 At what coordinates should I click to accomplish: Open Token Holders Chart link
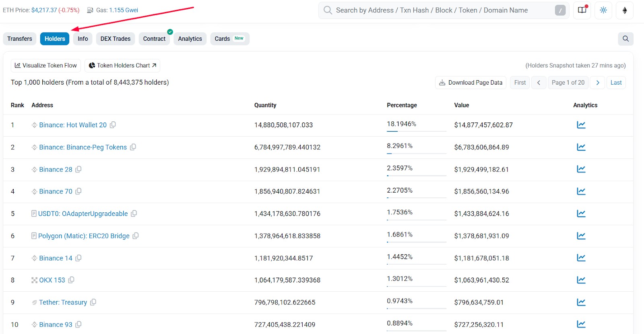coord(122,65)
